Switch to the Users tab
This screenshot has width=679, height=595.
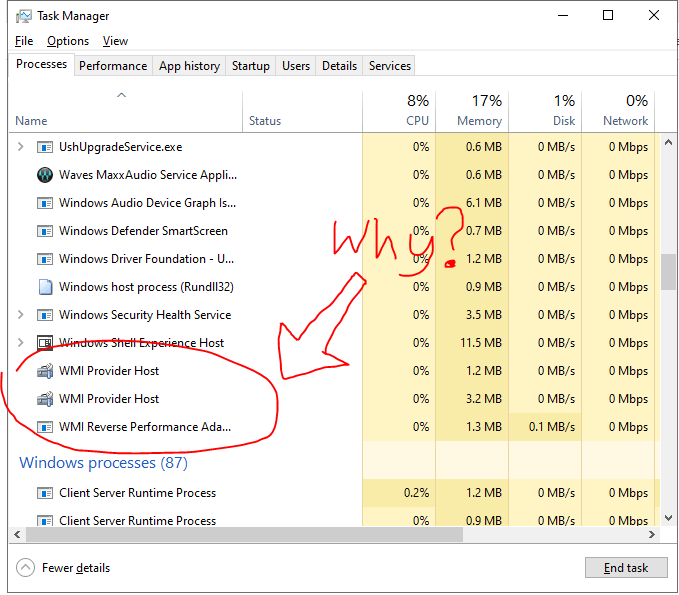pos(296,66)
